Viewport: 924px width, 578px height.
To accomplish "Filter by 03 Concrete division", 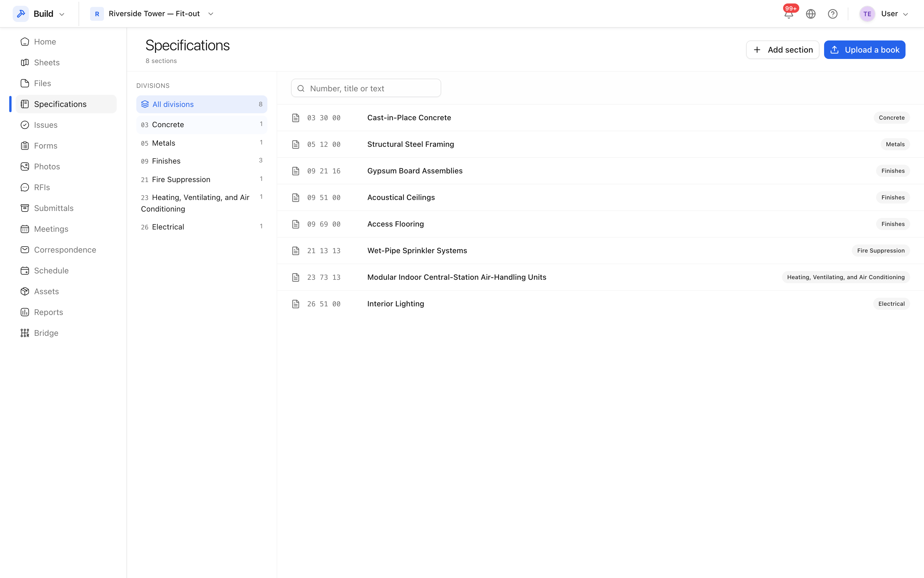I will pyautogui.click(x=202, y=125).
